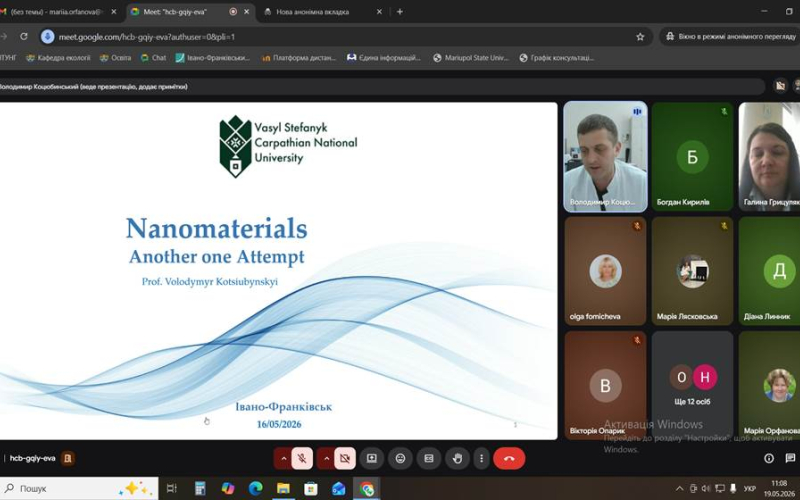Show hidden tray icons chevron
800x500 pixels.
tap(679, 489)
